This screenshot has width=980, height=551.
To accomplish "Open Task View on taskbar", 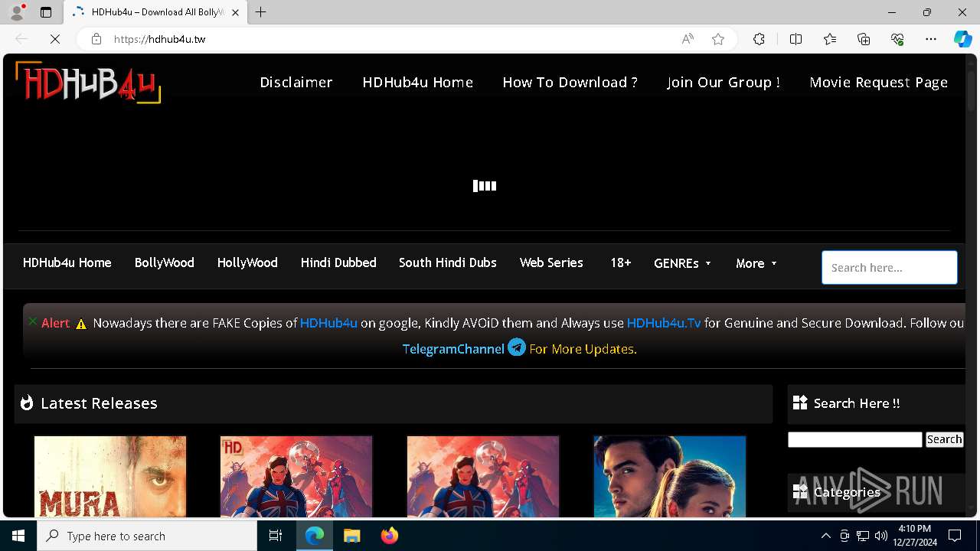I will (x=276, y=536).
